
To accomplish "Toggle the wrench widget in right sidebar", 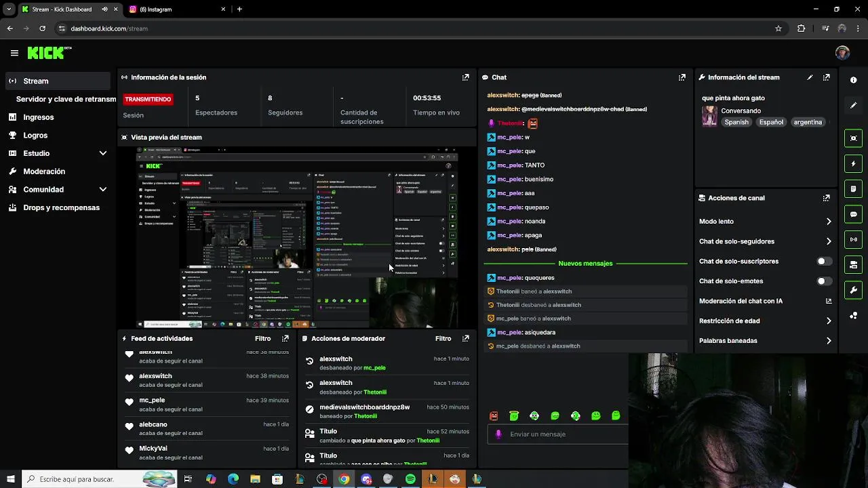I will tap(853, 290).
